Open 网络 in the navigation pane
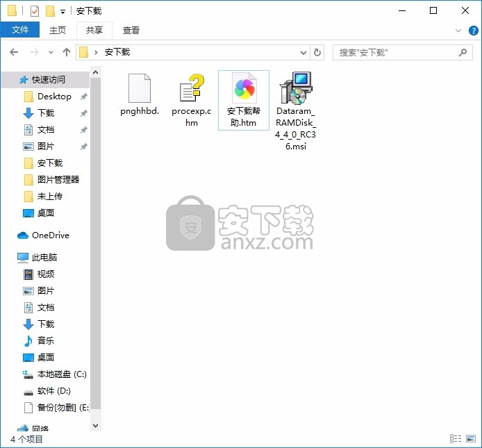Screen dimensions: 482x448 tap(33, 428)
